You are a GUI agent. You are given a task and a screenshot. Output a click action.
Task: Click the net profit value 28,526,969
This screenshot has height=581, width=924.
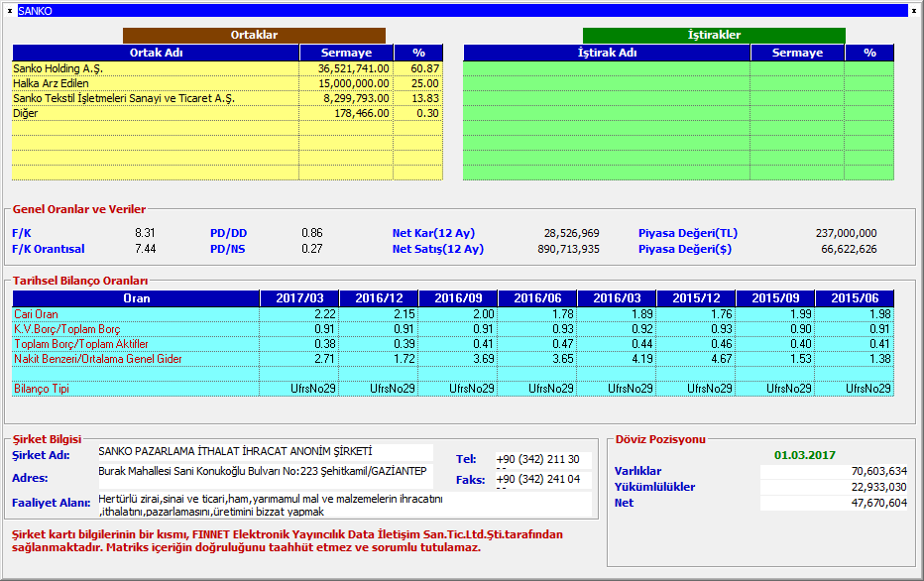point(572,233)
